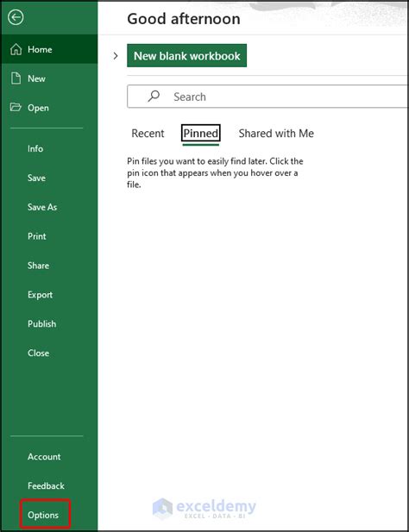
Task: Choose Close to close the workbook
Action: point(38,353)
